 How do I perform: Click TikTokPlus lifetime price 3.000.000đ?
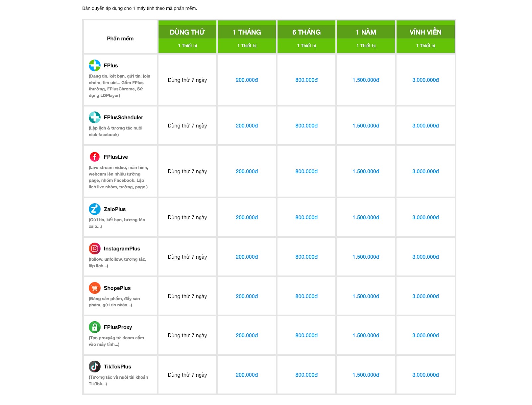click(425, 375)
